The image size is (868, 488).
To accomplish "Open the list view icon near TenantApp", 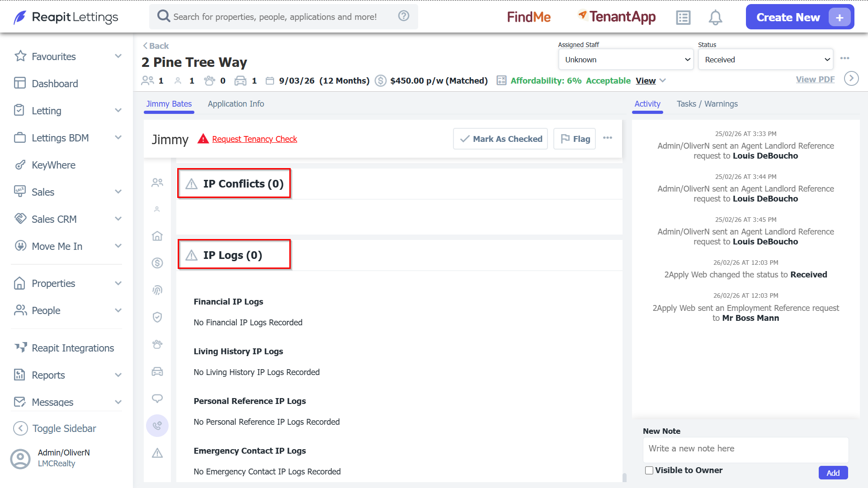I will pyautogui.click(x=683, y=18).
